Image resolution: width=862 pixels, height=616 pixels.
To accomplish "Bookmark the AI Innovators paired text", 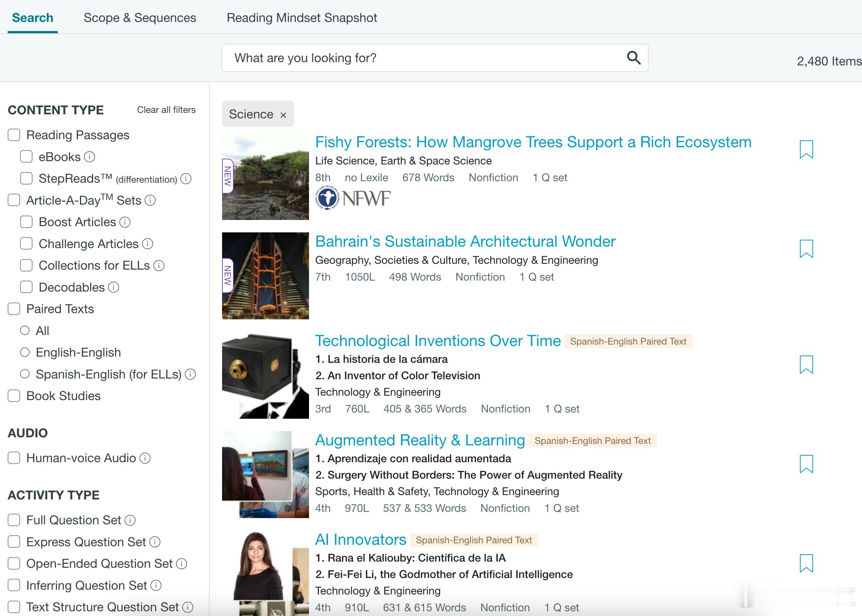I will pos(806,563).
